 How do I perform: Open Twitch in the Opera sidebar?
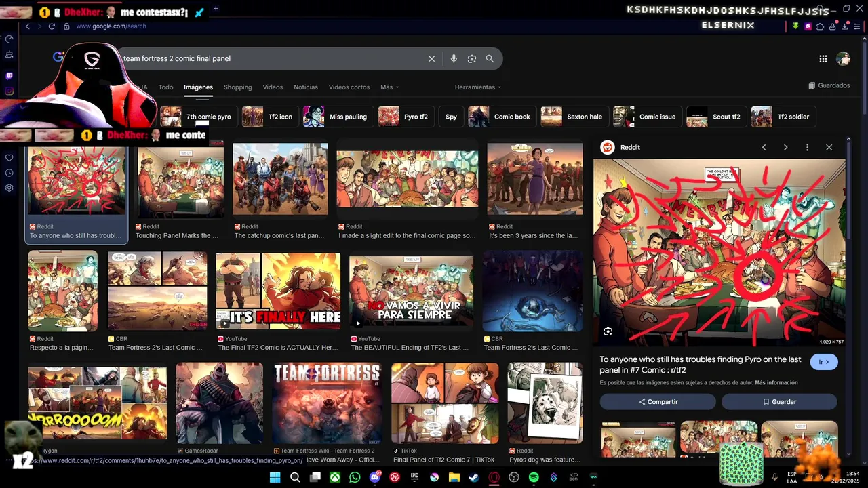(9, 76)
